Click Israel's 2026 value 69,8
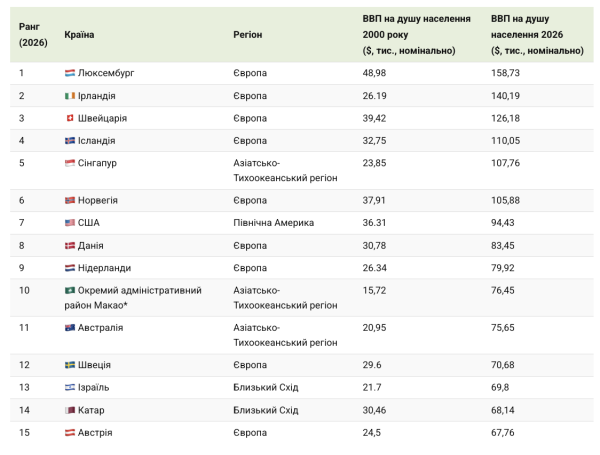The height and width of the screenshot is (455, 600). click(x=500, y=388)
